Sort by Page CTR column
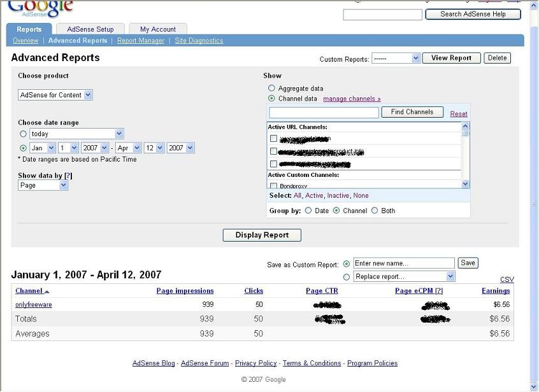The width and height of the screenshot is (539, 392). coord(322,291)
